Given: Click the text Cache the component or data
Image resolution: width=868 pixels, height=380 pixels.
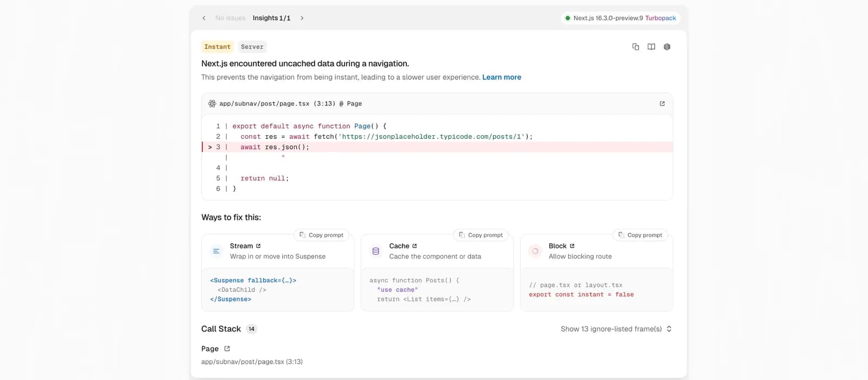Looking at the screenshot, I should pyautogui.click(x=435, y=256).
